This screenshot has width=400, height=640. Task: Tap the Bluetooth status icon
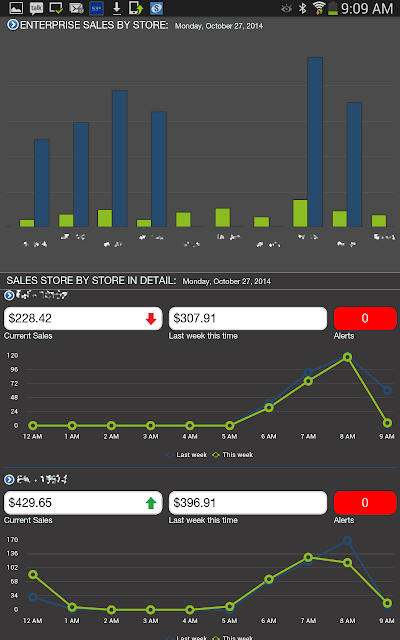[x=302, y=8]
